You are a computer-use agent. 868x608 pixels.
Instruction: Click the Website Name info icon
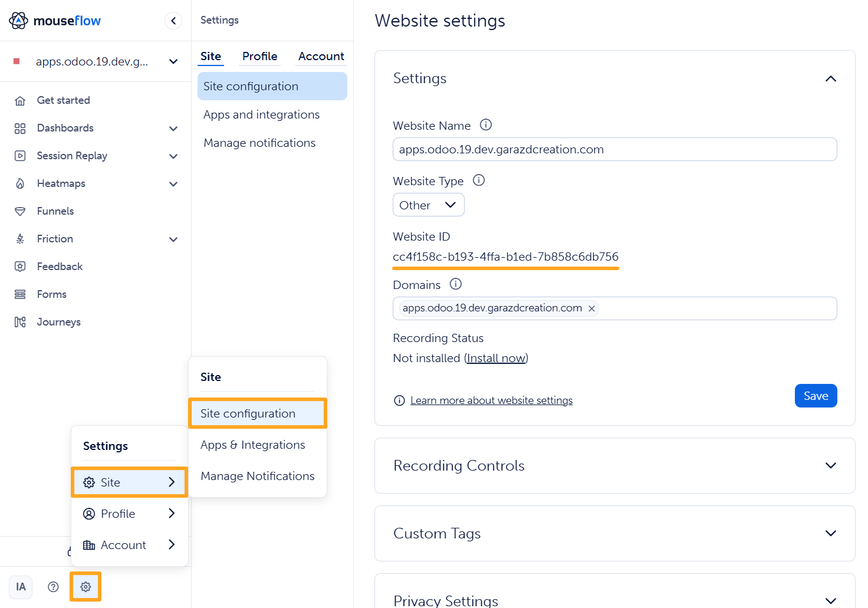click(486, 125)
